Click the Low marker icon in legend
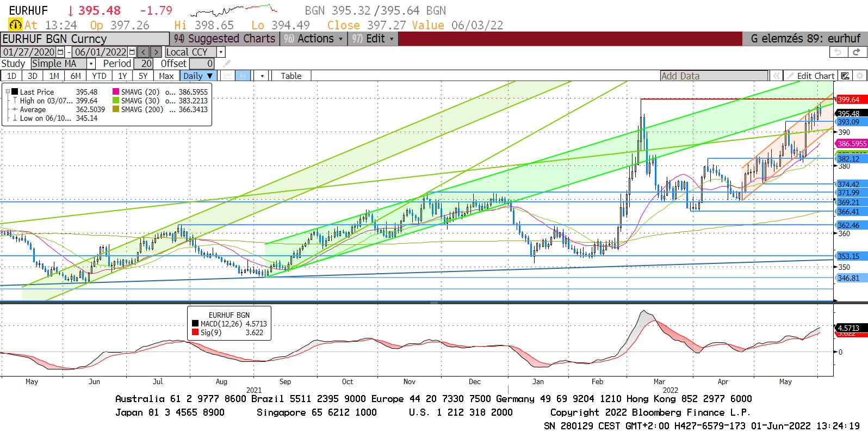The height and width of the screenshot is (444, 868). 15,118
